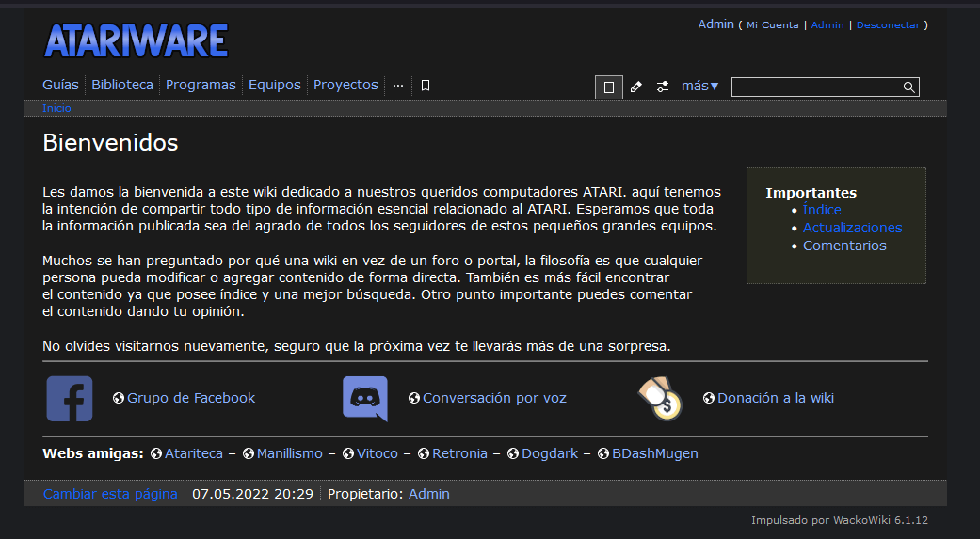The height and width of the screenshot is (539, 980).
Task: Open the Biblioteca menu item
Action: (x=122, y=85)
